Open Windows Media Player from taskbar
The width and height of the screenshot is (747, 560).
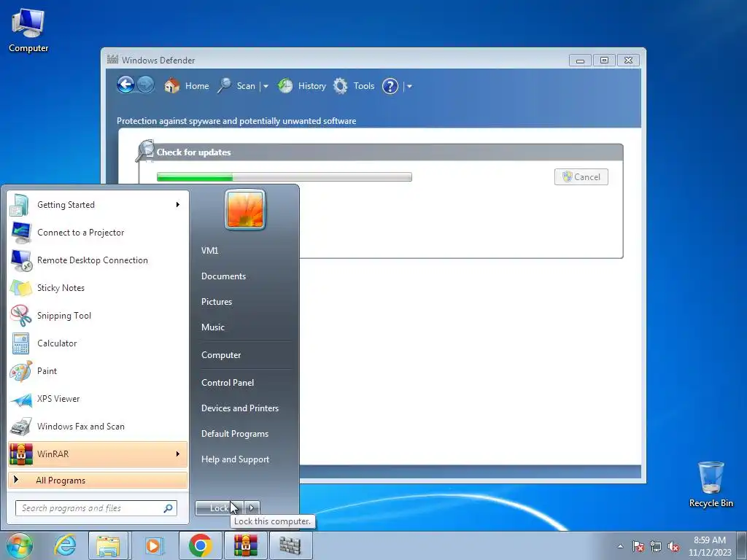153,545
